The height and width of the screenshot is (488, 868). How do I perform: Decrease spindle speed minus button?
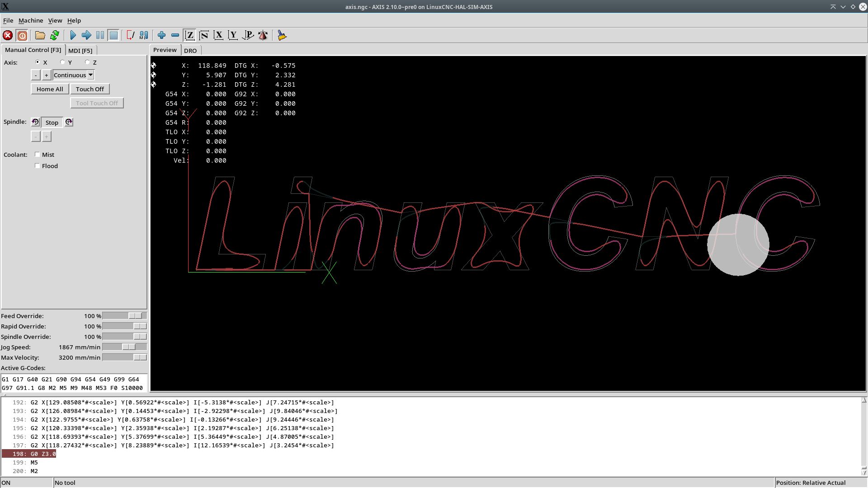coord(36,136)
